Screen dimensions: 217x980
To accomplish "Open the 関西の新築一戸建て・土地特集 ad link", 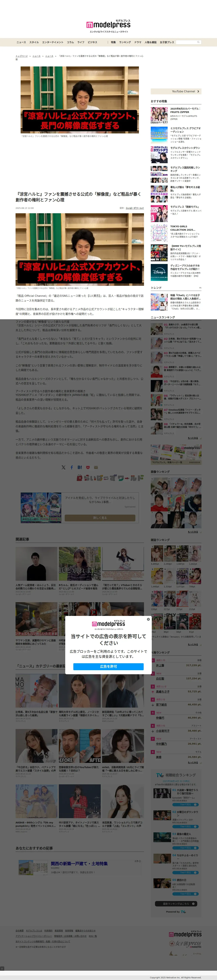I will (x=79, y=864).
